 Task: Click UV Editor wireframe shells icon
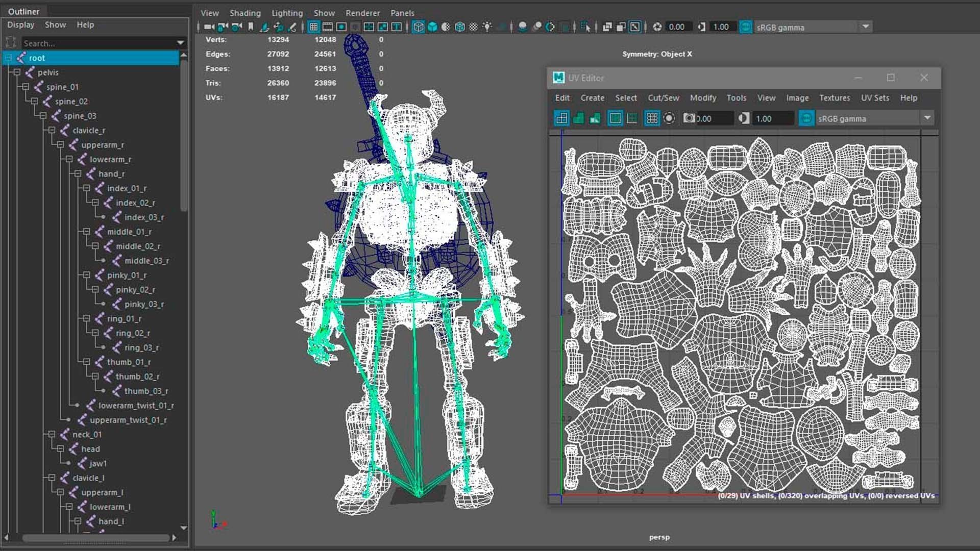561,118
